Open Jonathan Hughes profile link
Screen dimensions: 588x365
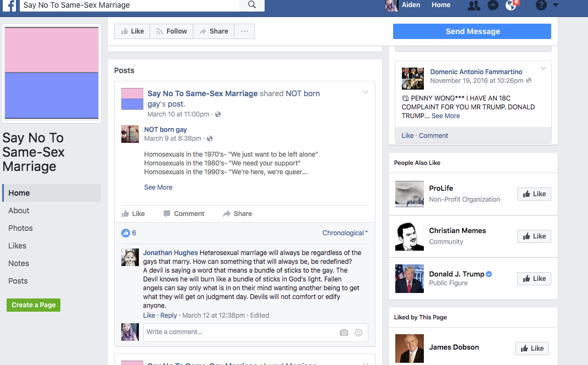click(x=170, y=253)
